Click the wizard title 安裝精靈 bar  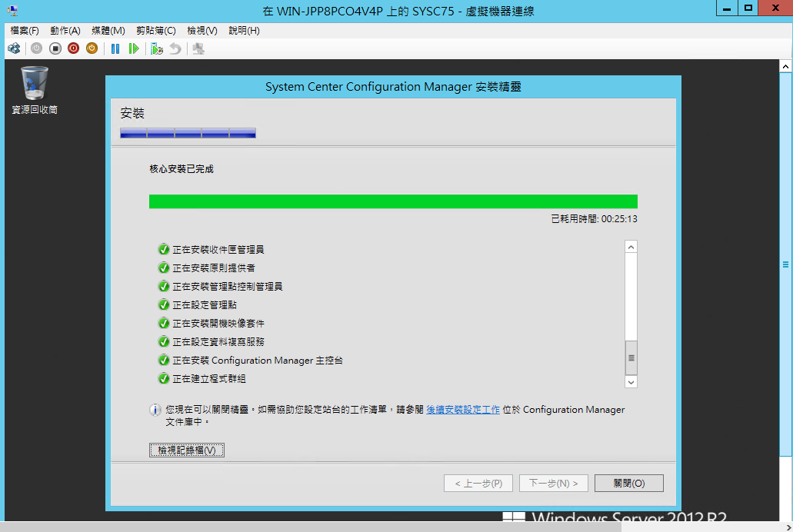pos(393,87)
